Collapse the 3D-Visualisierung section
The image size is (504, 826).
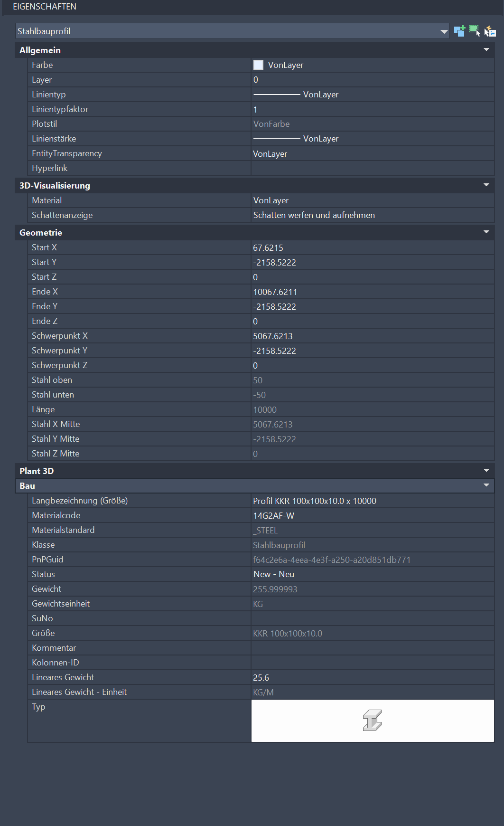coord(486,185)
